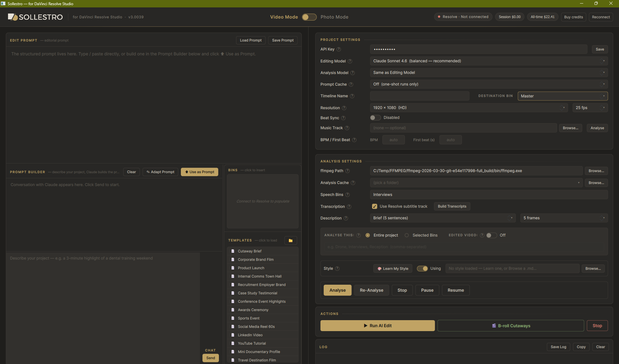This screenshot has height=364, width=619.
Task: Click the help icon next to Speech Bins
Action: click(x=348, y=195)
